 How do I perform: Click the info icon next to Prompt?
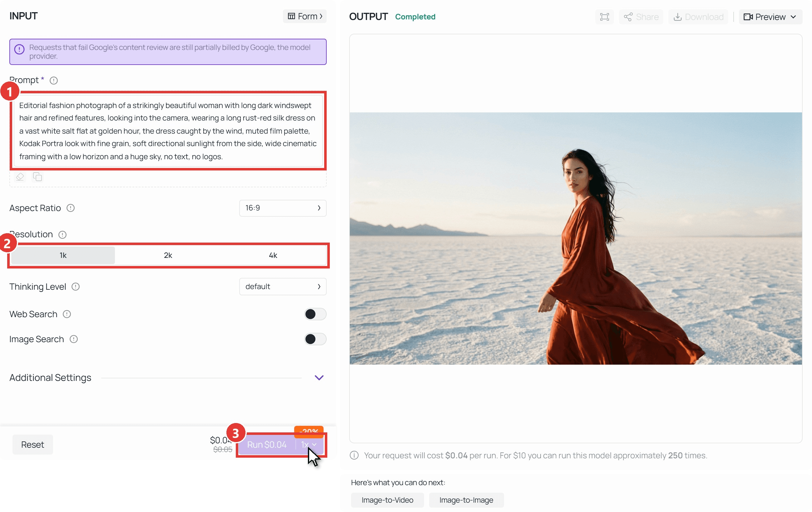click(x=54, y=80)
